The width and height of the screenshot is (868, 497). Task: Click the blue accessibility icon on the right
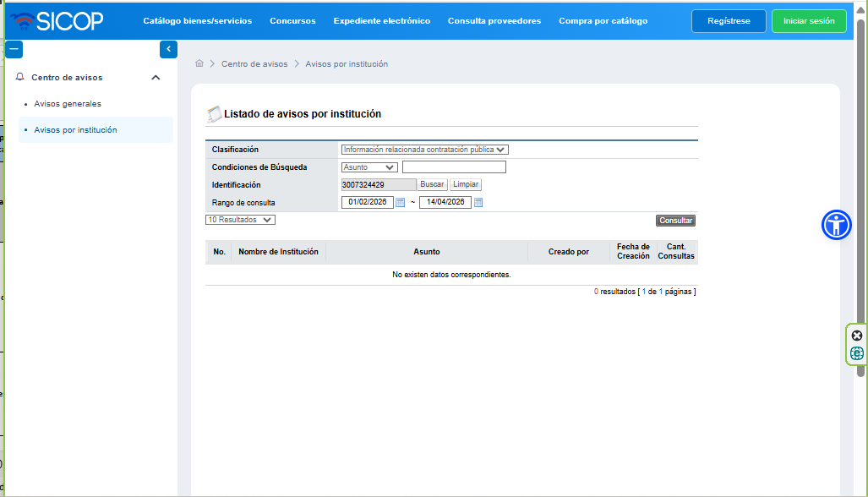click(x=836, y=225)
